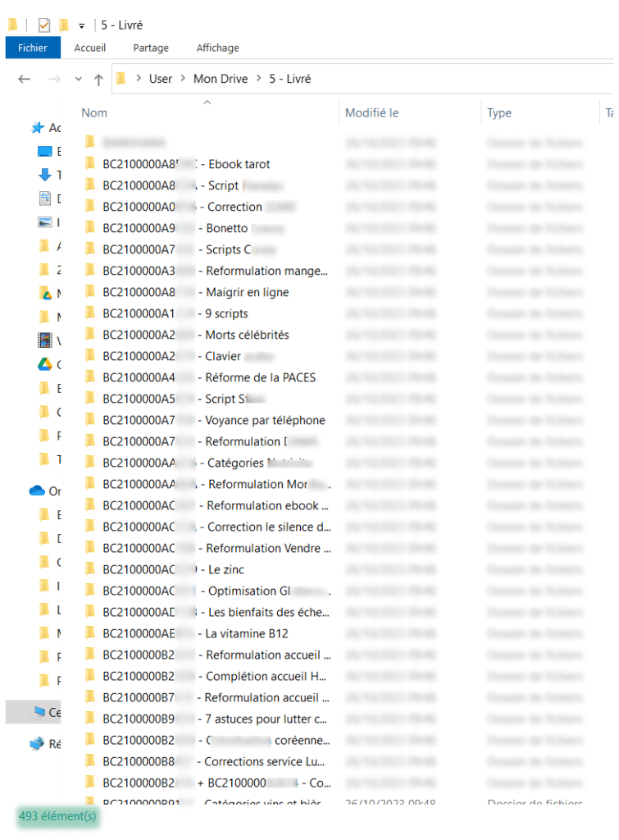Open Customize Quick Access Toolbar dropdown
Viewport: 619px width, 840px height.
point(81,25)
